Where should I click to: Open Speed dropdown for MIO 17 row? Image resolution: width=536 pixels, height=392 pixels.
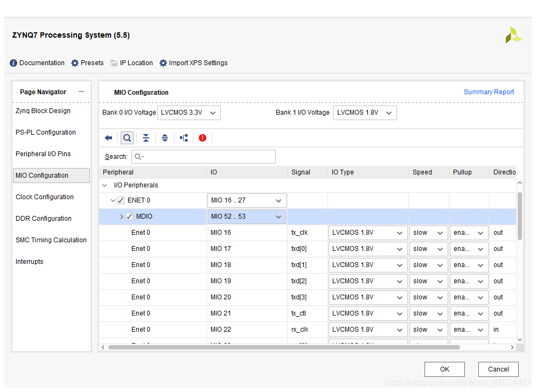[428, 249]
